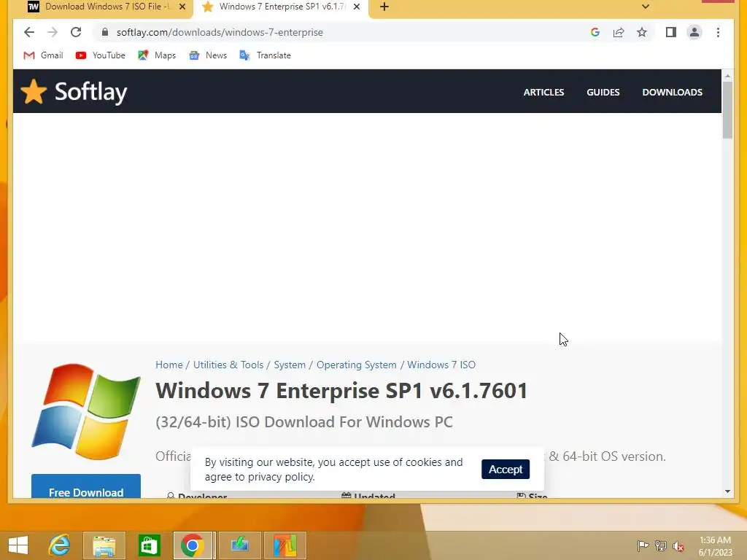Open the ARTICLES menu
The image size is (747, 560).
pos(543,93)
